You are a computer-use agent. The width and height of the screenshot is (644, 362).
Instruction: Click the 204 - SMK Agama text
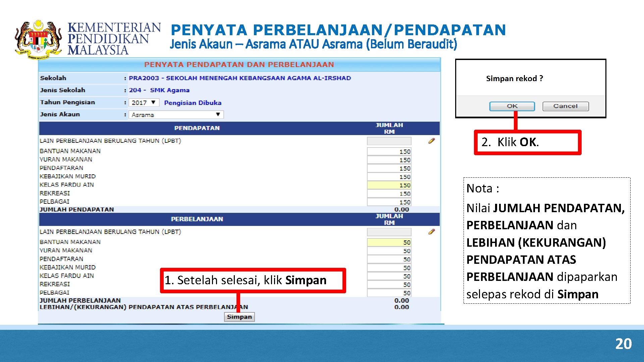point(159,90)
